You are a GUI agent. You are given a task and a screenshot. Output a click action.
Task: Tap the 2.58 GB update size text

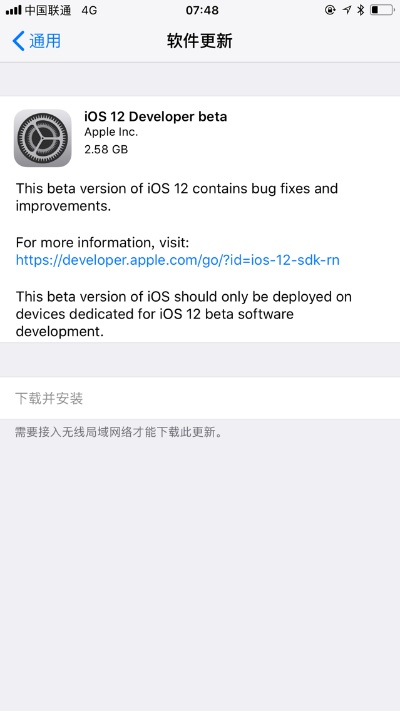coord(106,149)
